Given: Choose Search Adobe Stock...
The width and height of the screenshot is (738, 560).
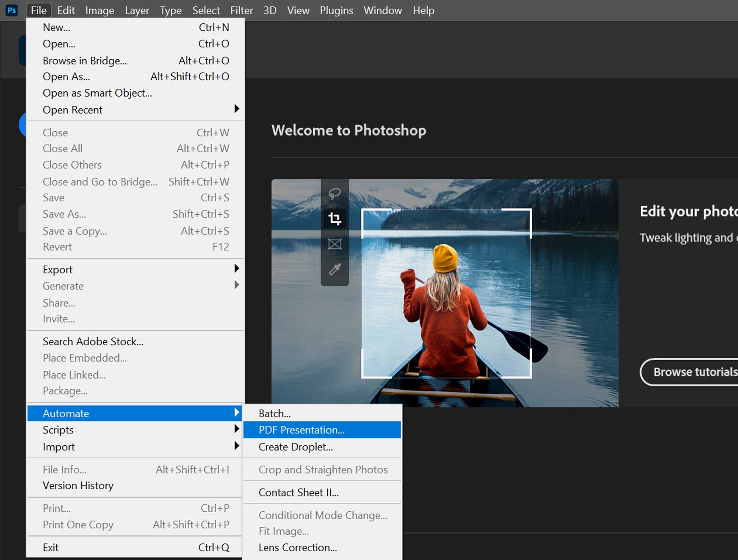Looking at the screenshot, I should pos(135,342).
